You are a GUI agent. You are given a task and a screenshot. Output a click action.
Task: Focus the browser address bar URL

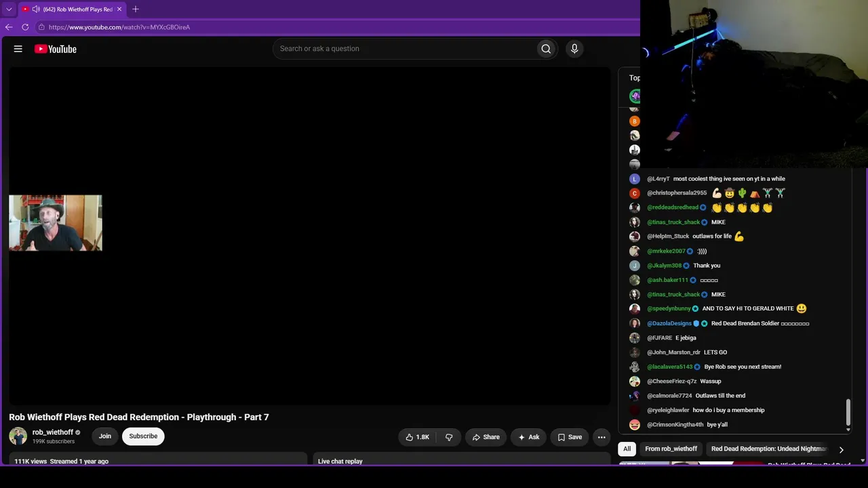[x=119, y=27]
